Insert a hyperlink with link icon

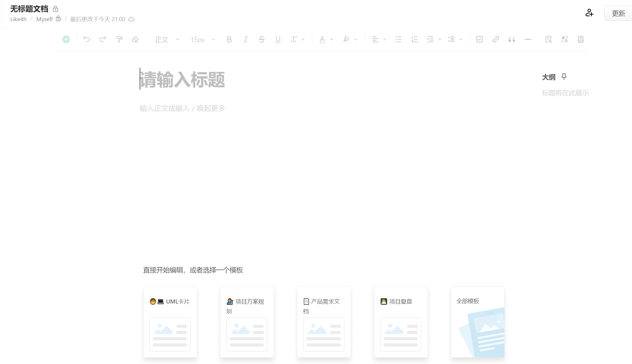(x=496, y=40)
